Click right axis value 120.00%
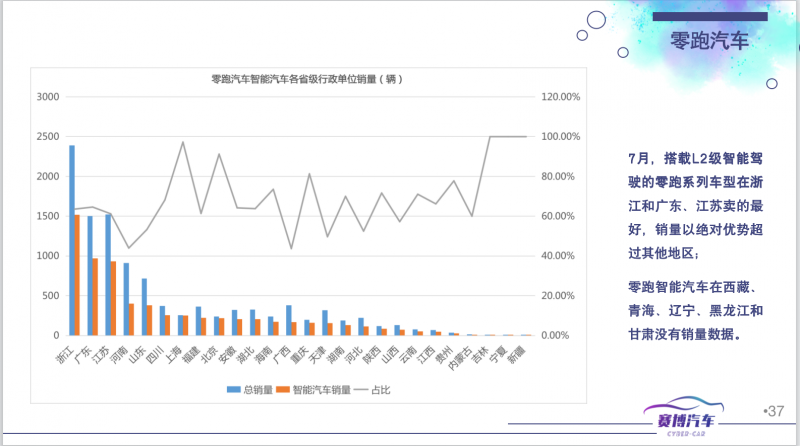Viewport: 800px width, 446px height. (561, 97)
